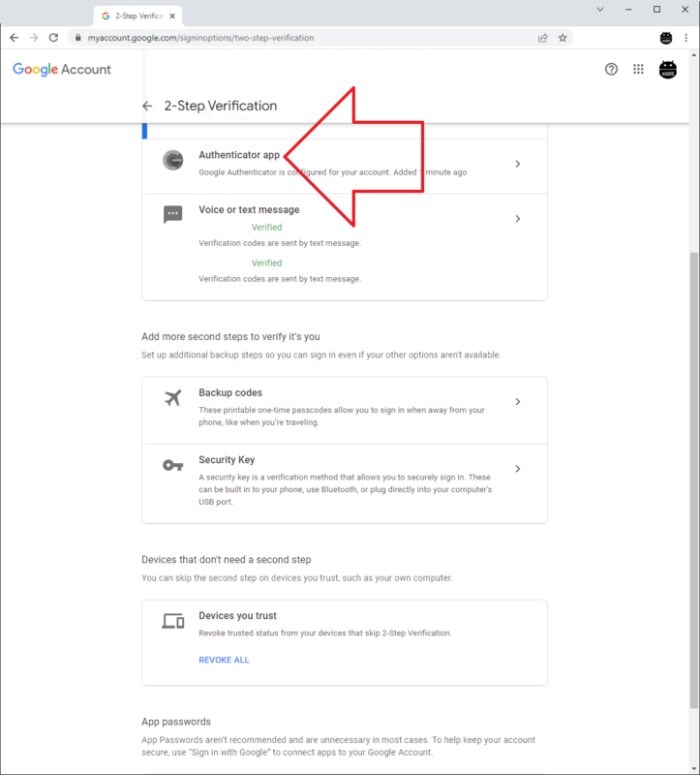Viewport: 700px width, 775px height.
Task: Open the Security Key chevron arrow
Action: (x=518, y=469)
